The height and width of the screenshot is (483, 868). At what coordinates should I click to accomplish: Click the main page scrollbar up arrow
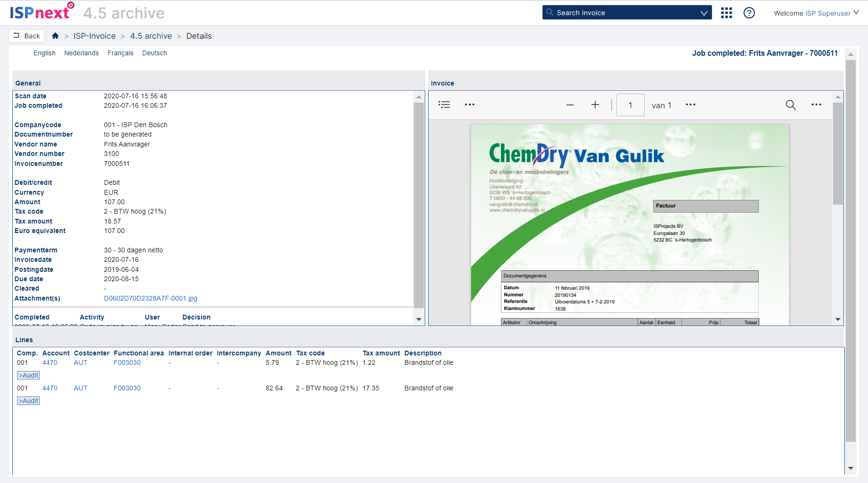click(x=850, y=54)
